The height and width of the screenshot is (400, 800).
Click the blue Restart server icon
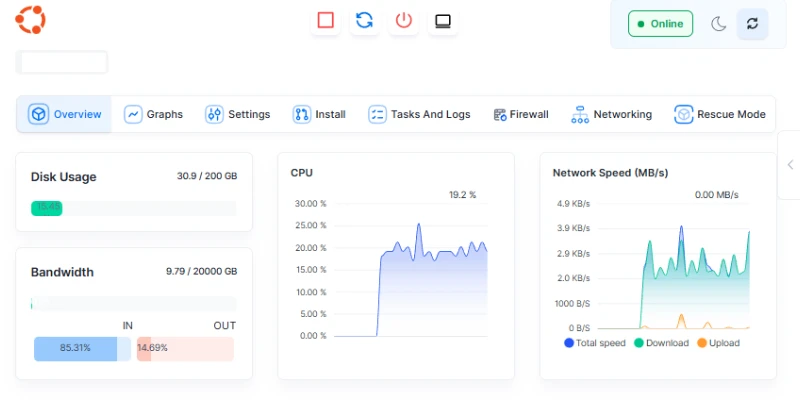tap(364, 20)
